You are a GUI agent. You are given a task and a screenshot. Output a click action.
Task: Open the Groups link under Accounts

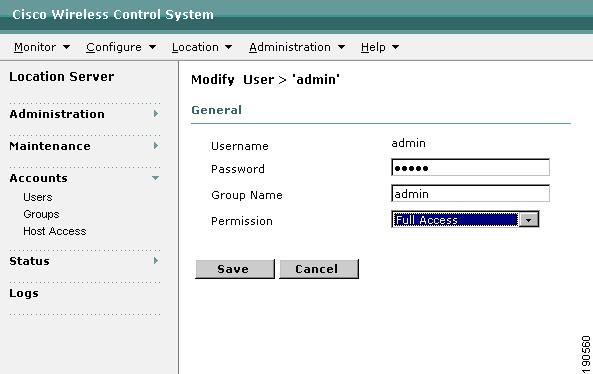tap(41, 214)
